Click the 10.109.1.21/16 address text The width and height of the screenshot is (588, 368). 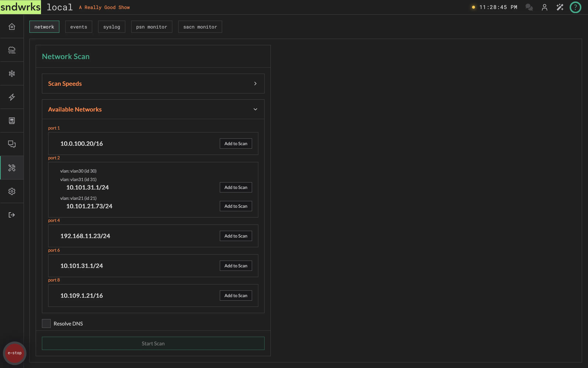81,296
